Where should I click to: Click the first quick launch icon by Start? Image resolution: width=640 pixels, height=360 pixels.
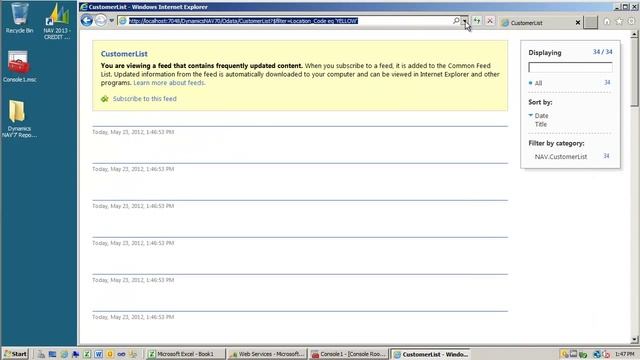pos(41,354)
